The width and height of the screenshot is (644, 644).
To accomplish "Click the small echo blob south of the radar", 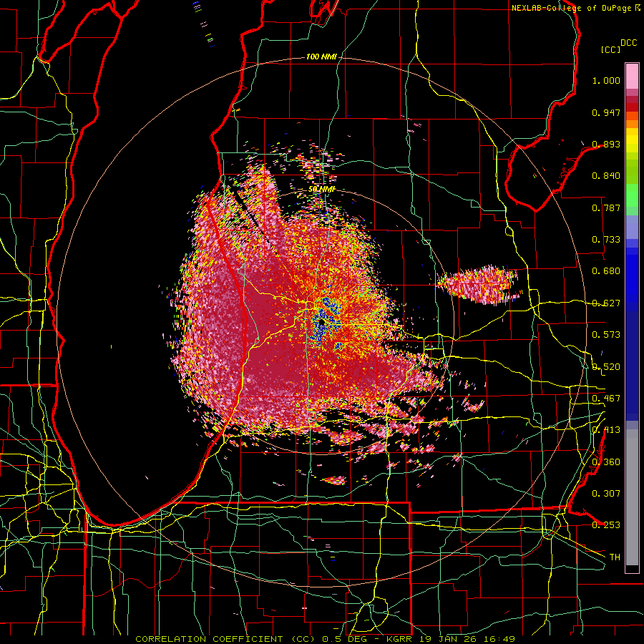I will (x=334, y=480).
